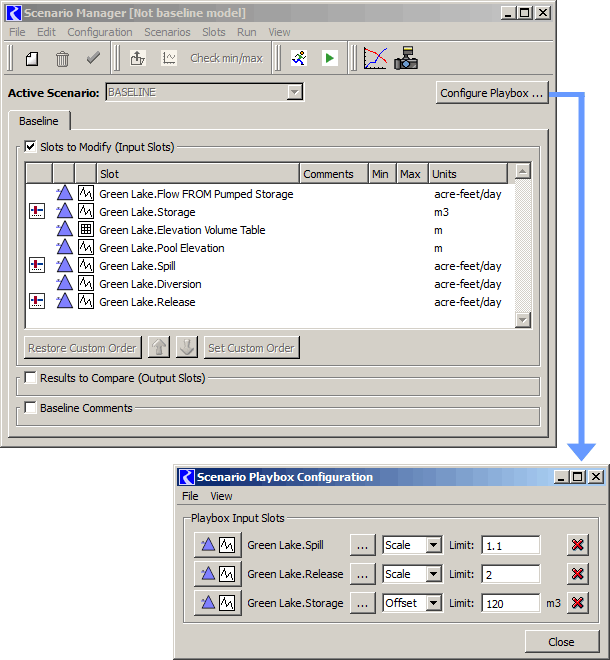Image resolution: width=610 pixels, height=660 pixels.
Task: Click the Green Lake.Release slot icon button in Playbox
Action: [218, 574]
